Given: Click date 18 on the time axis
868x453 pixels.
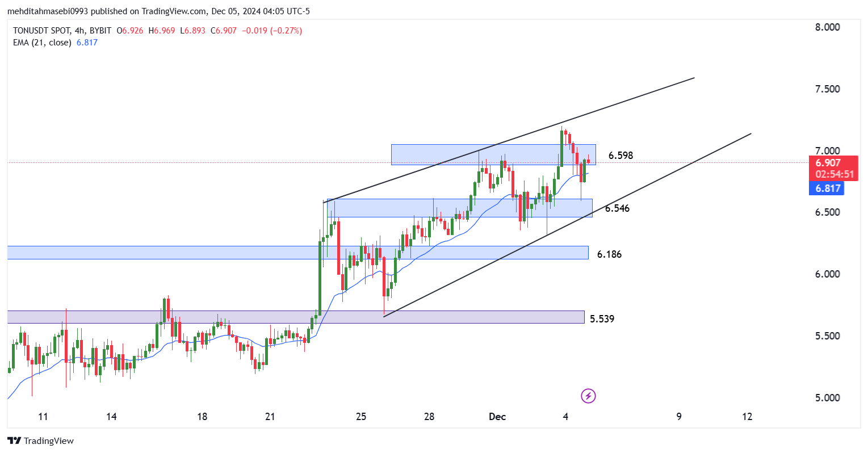Looking at the screenshot, I should point(202,417).
